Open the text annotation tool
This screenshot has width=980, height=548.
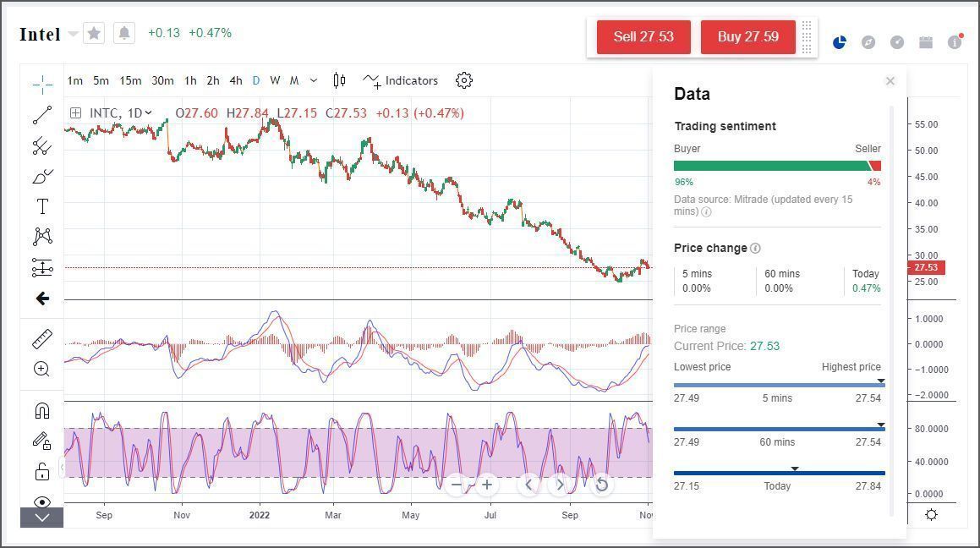41,205
